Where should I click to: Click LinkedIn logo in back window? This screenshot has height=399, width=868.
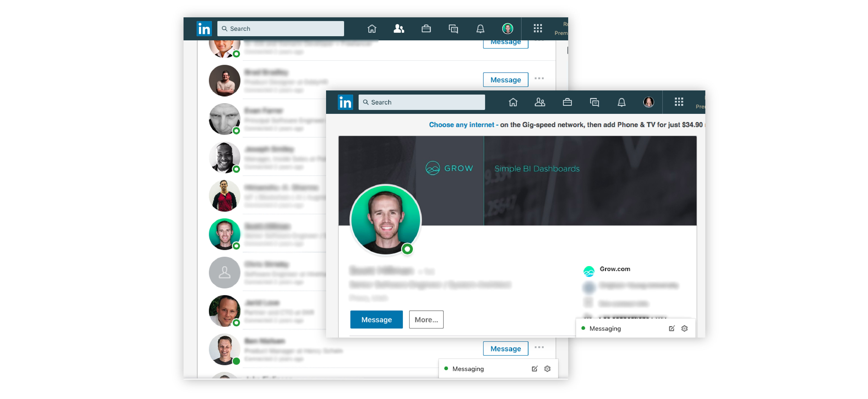204,29
